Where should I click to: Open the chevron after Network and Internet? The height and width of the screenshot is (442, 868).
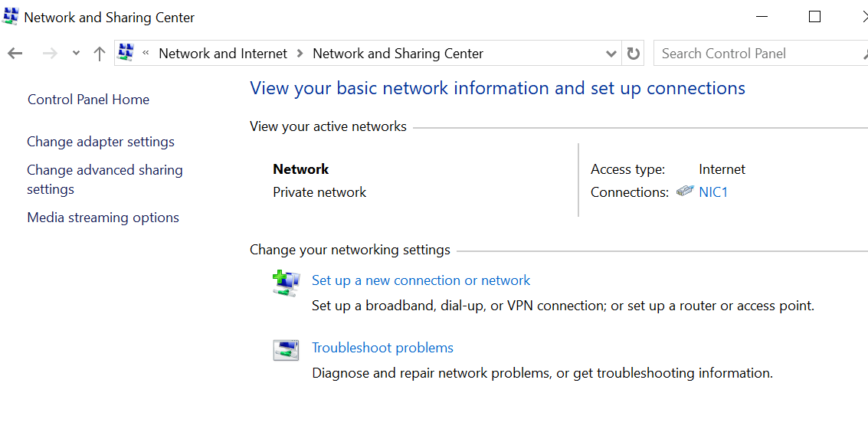click(x=300, y=53)
